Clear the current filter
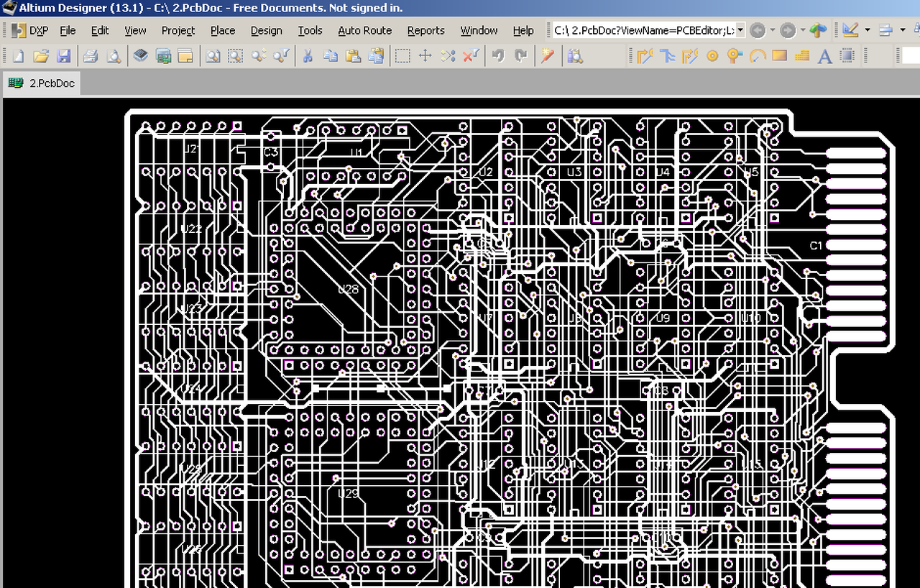This screenshot has width=920, height=588. [471, 55]
